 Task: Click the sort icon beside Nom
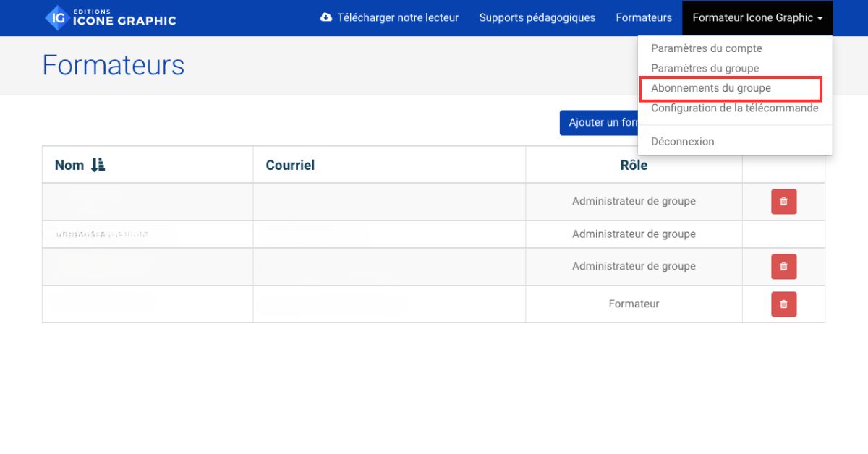tap(98, 165)
